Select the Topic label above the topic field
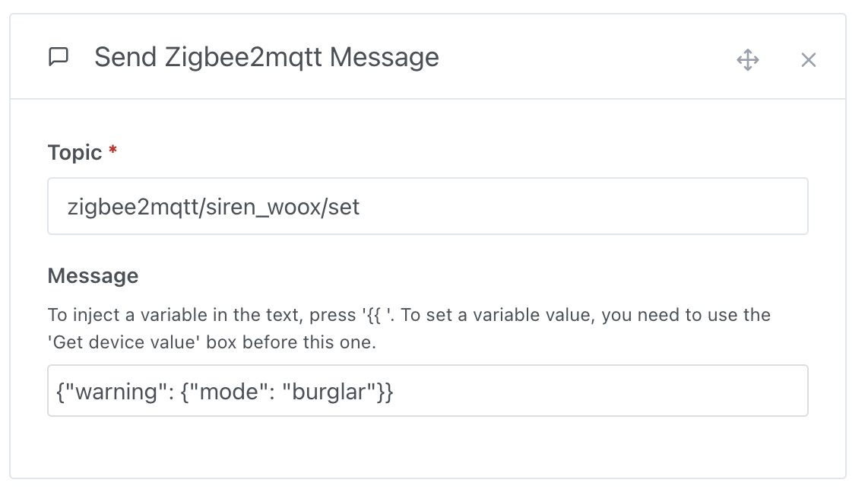Image resolution: width=868 pixels, height=502 pixels. (x=78, y=152)
